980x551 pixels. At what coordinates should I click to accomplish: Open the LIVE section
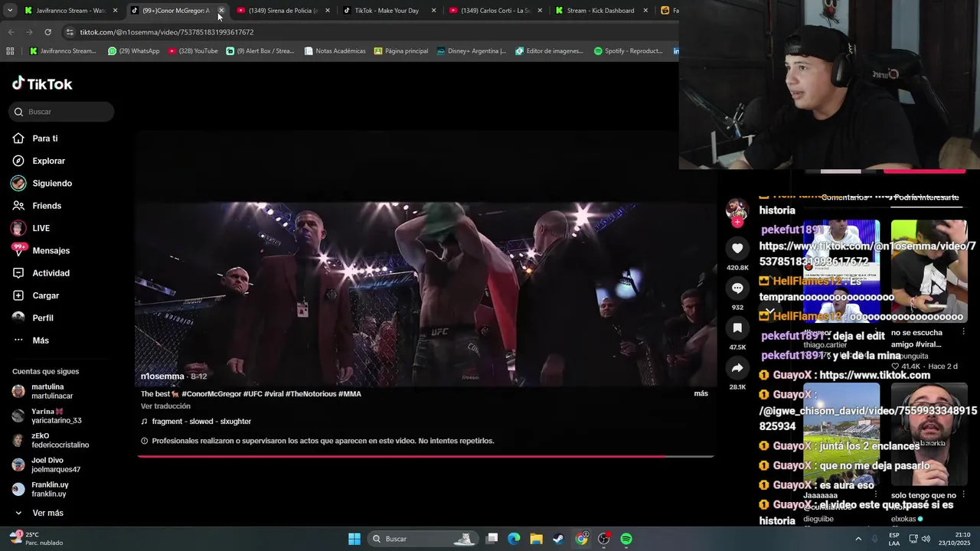pyautogui.click(x=41, y=228)
